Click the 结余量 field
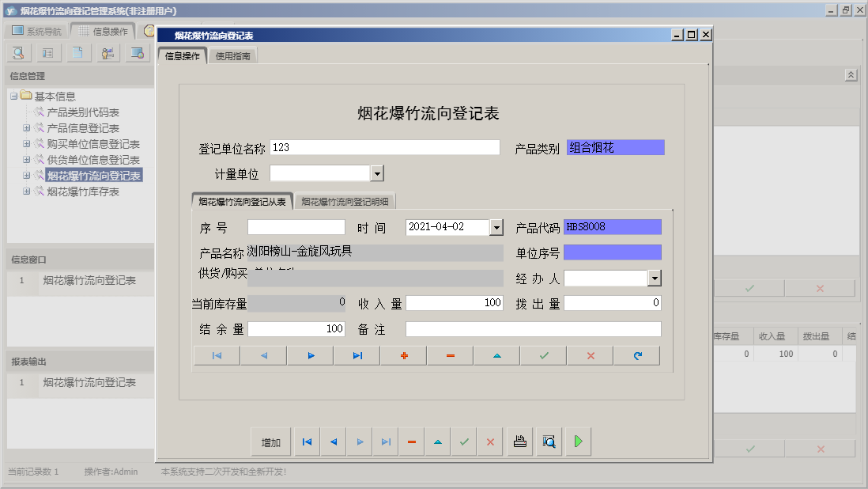868x489 pixels. pos(296,329)
